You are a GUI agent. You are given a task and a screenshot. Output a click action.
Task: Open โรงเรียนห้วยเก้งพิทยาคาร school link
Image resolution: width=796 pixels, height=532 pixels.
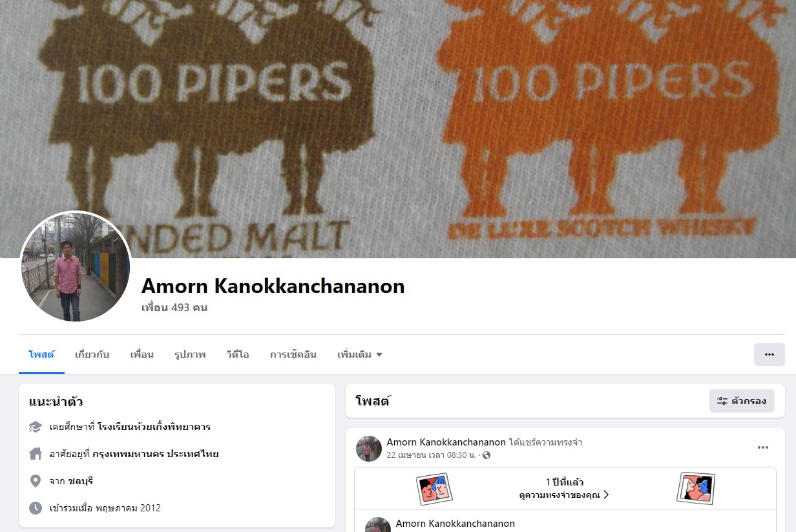pos(154,427)
